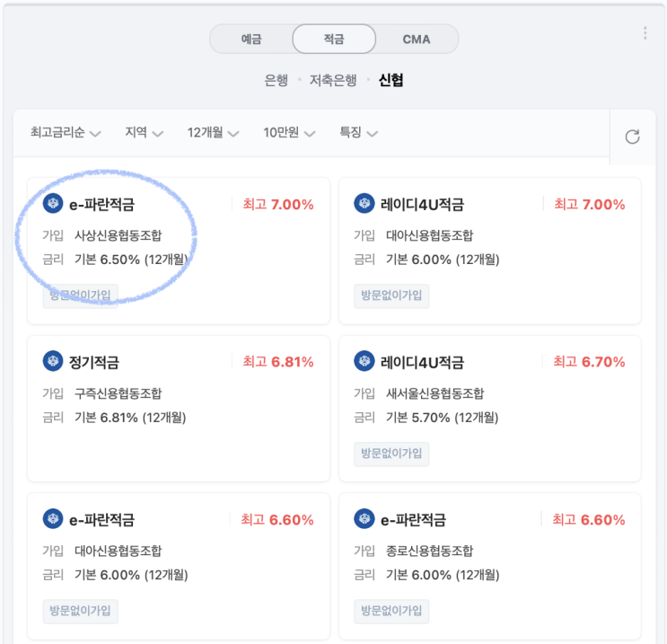This screenshot has width=667, height=644.
Task: Open 레이디4U적금 title from 대아신용협동조합
Action: [x=422, y=205]
